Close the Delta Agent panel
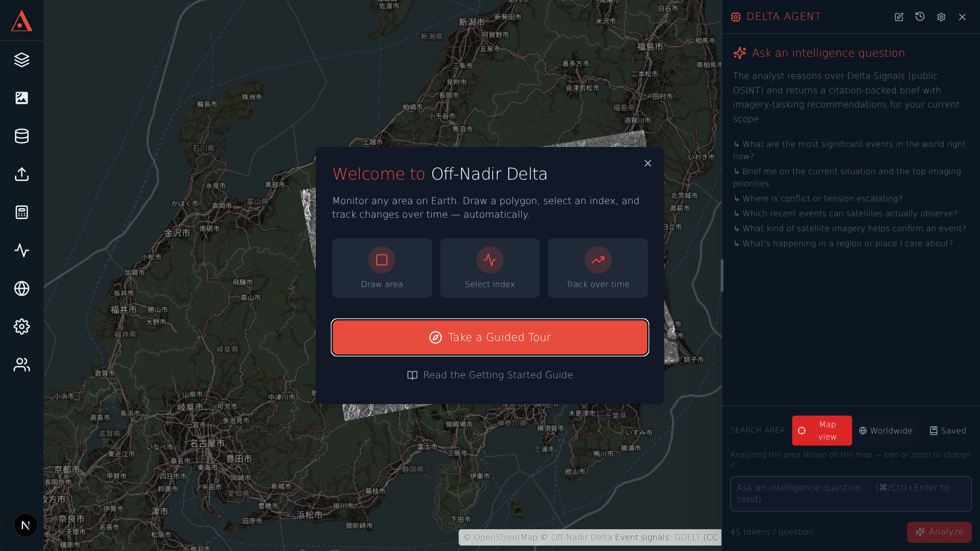This screenshot has height=551, width=980. pos(962,17)
